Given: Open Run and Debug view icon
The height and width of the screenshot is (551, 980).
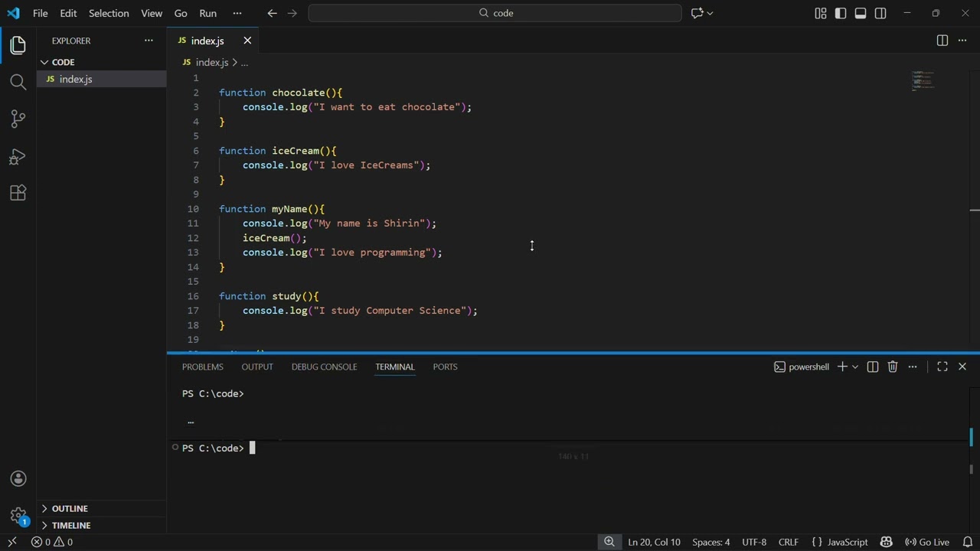Looking at the screenshot, I should [18, 156].
